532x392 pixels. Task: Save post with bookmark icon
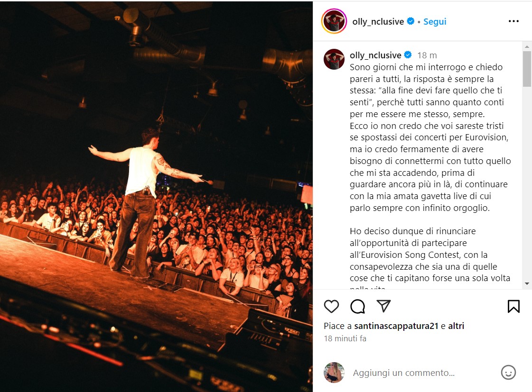pyautogui.click(x=513, y=306)
